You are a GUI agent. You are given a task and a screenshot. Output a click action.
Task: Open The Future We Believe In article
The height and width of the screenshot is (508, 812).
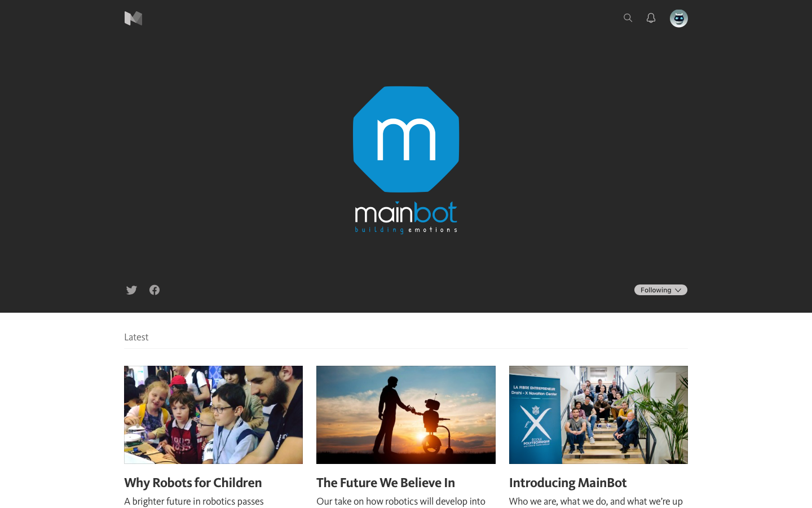click(386, 483)
